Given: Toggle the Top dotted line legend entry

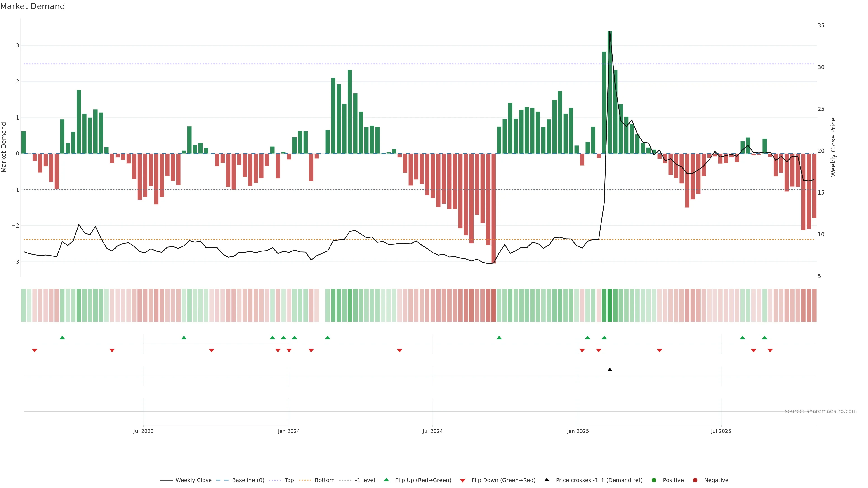Looking at the screenshot, I should click(x=289, y=480).
